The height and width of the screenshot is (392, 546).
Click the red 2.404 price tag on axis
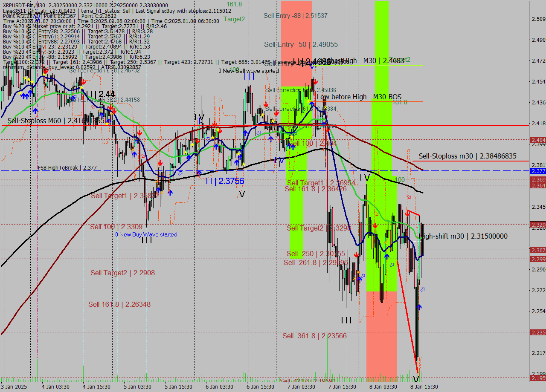537,140
